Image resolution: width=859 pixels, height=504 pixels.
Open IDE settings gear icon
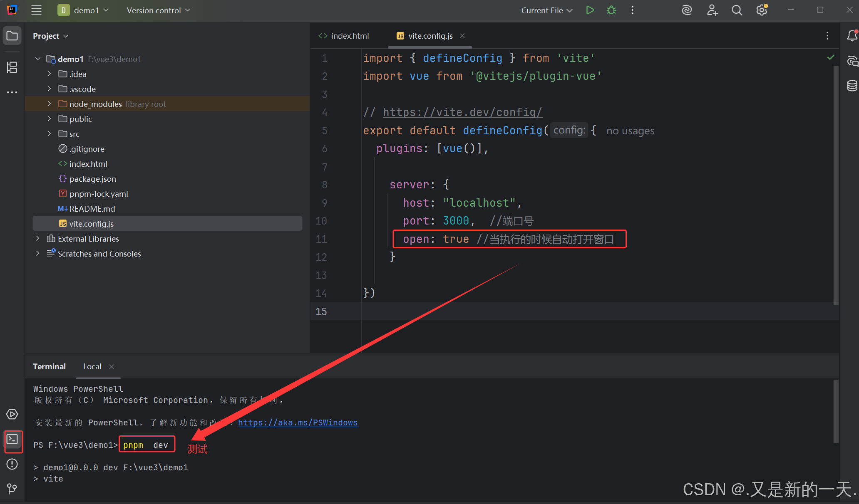coord(762,10)
